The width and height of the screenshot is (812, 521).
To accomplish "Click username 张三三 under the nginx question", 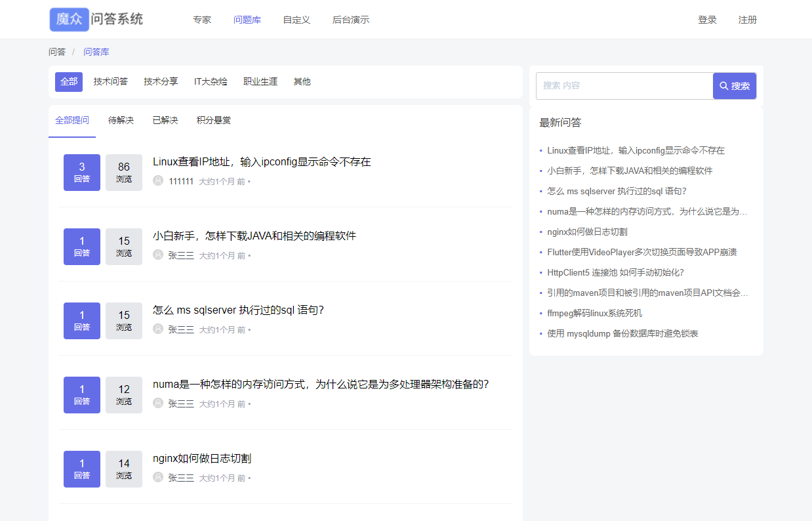I will point(181,478).
